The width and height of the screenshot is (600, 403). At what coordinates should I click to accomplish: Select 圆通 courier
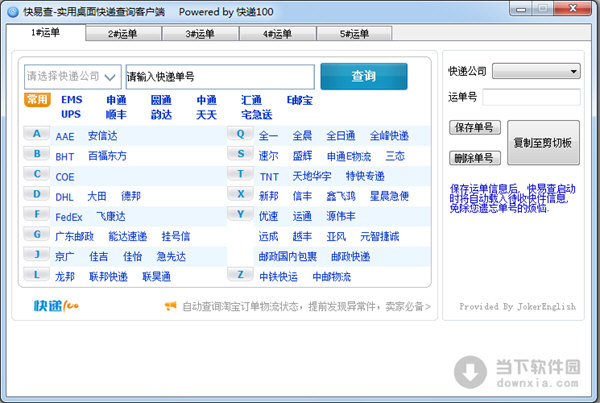(x=161, y=100)
